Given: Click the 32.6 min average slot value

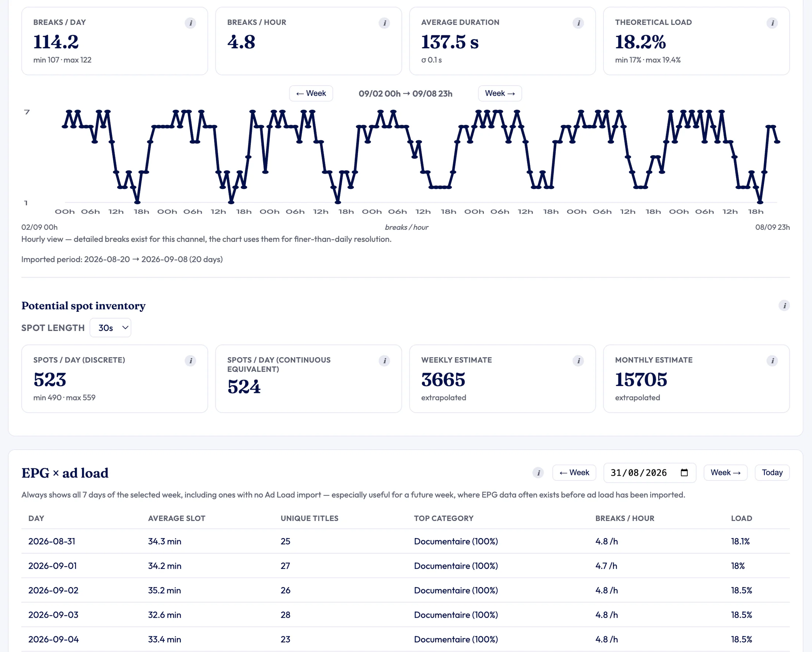Looking at the screenshot, I should click(x=165, y=614).
